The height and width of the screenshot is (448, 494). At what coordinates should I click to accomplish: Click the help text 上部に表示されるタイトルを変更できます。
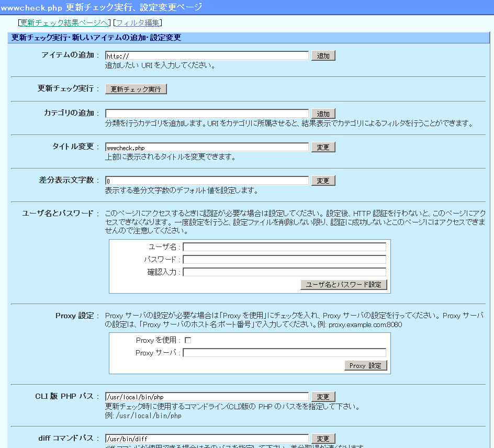170,156
